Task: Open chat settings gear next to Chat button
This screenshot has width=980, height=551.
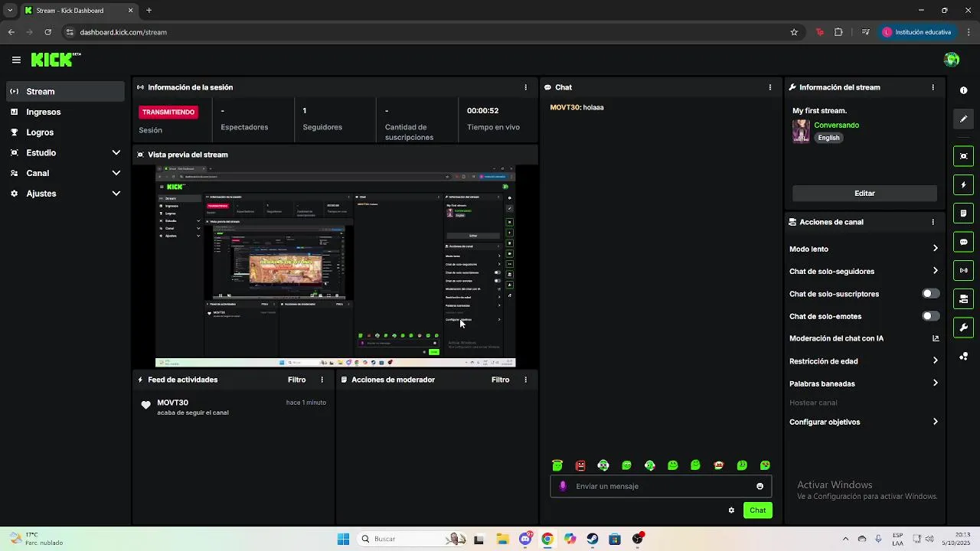Action: (731, 510)
